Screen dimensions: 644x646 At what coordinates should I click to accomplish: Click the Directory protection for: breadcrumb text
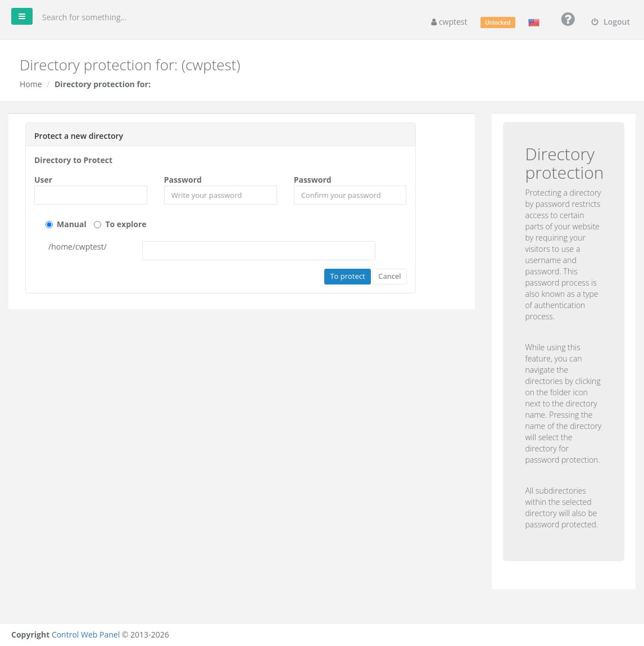point(102,84)
